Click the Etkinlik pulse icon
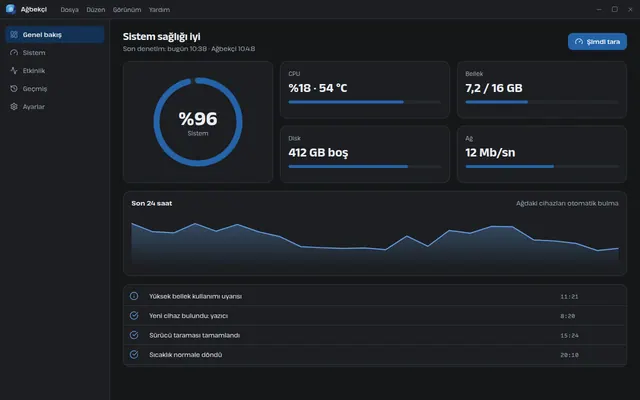The width and height of the screenshot is (640, 400). pyautogui.click(x=14, y=71)
